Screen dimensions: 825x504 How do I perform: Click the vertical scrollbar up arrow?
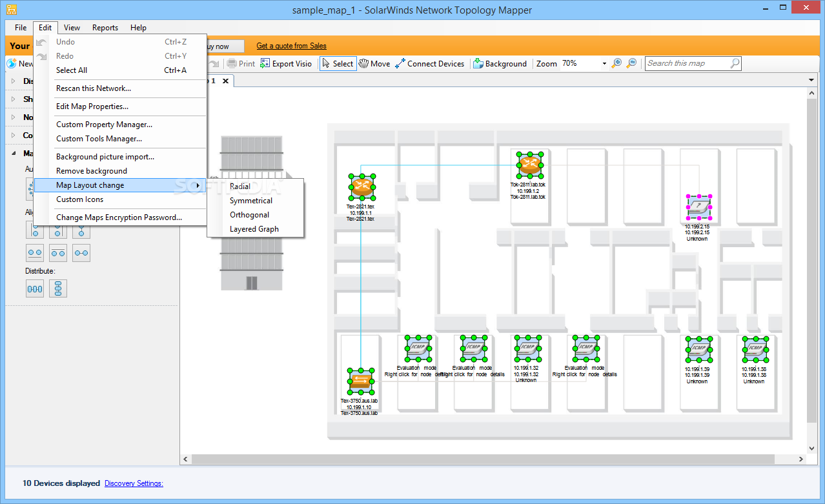[x=813, y=94]
